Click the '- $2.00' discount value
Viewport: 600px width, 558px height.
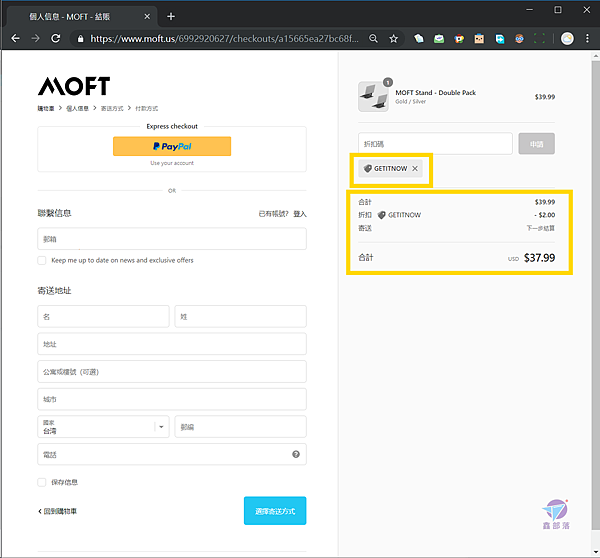pyautogui.click(x=545, y=215)
